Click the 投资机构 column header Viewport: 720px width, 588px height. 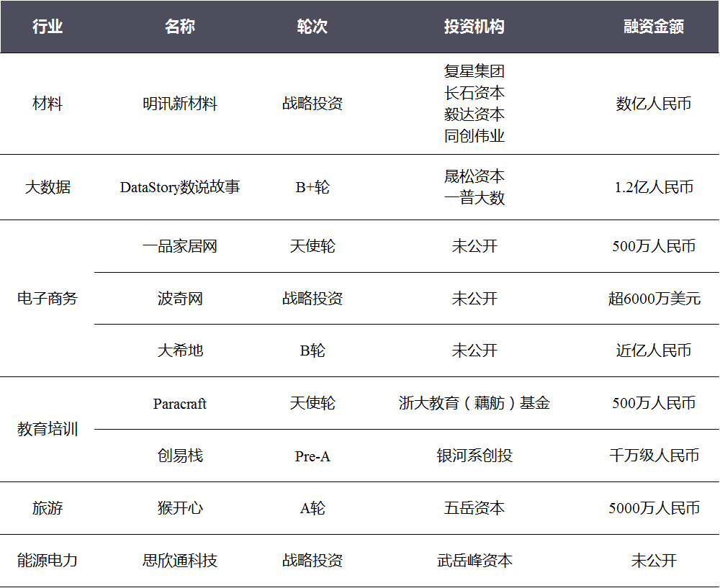tap(474, 26)
